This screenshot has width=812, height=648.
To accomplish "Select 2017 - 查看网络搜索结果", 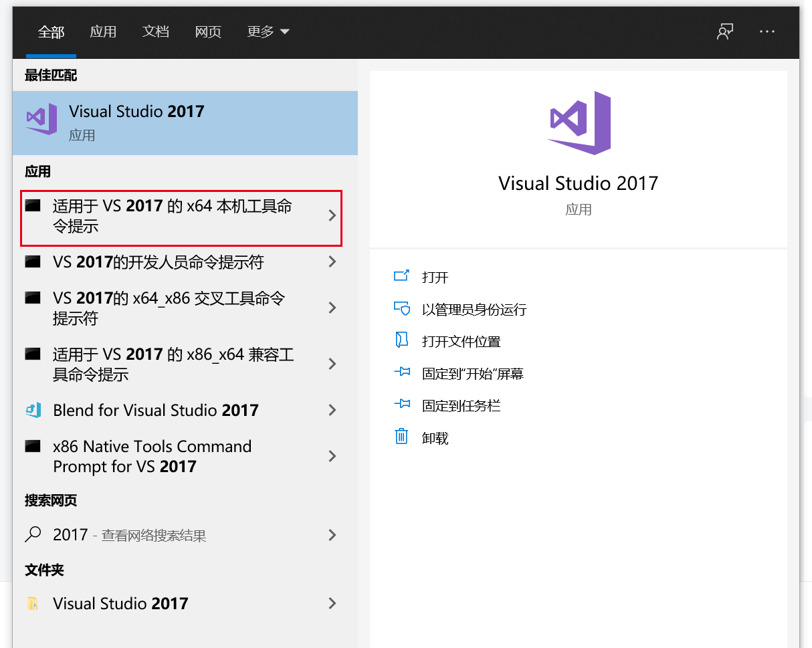I will (129, 535).
